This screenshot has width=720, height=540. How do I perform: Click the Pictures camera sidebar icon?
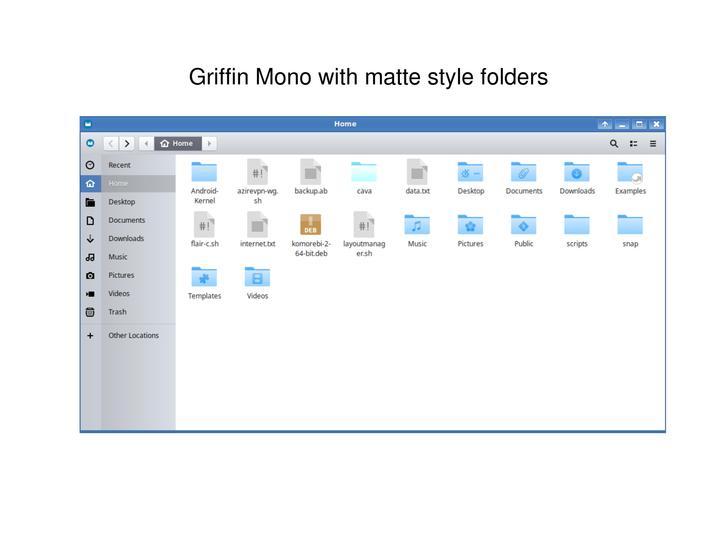pos(90,276)
